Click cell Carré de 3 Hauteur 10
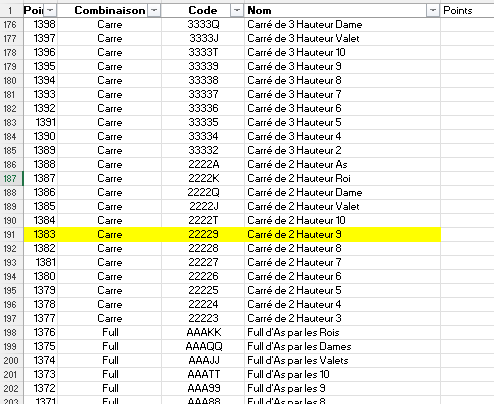The width and height of the screenshot is (494, 404). click(x=342, y=53)
